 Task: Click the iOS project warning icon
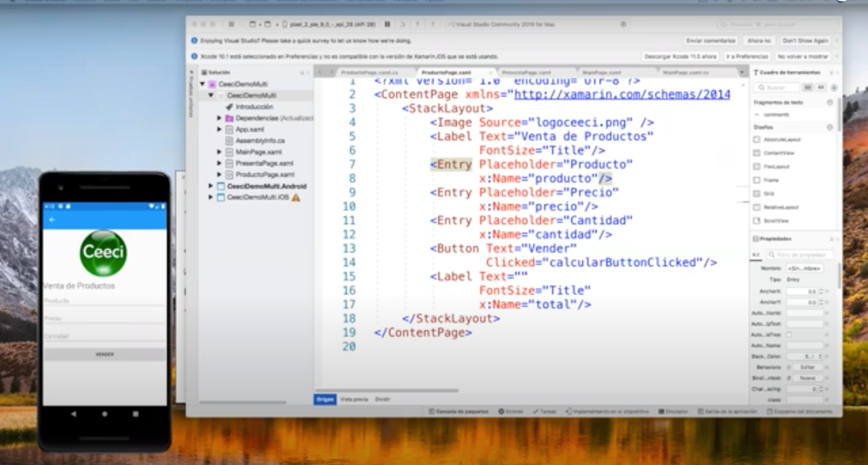click(296, 197)
